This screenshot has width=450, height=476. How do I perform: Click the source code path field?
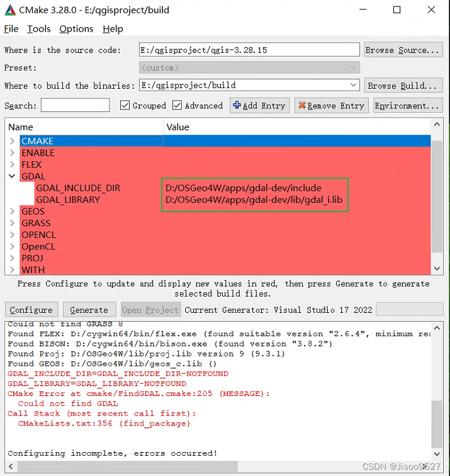[249, 50]
